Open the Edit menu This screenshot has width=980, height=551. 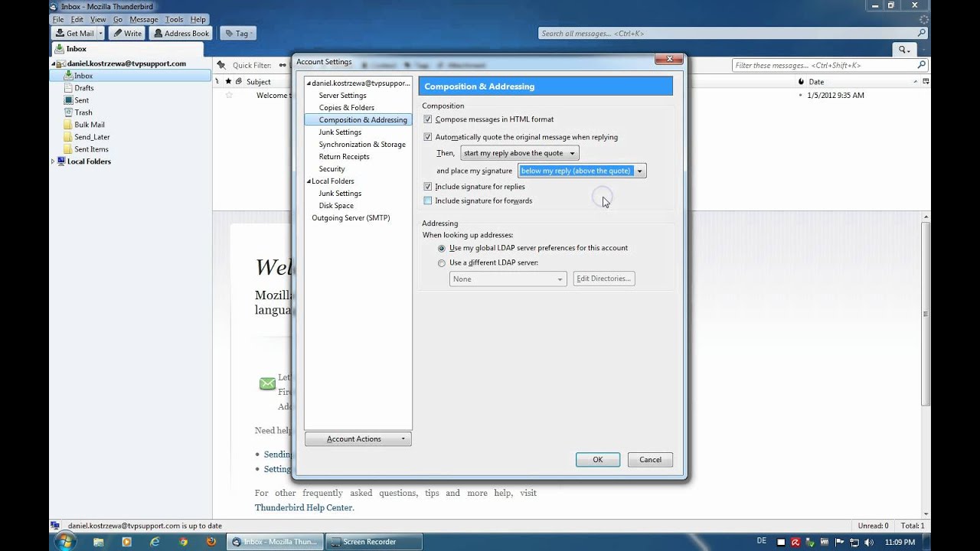(x=77, y=19)
